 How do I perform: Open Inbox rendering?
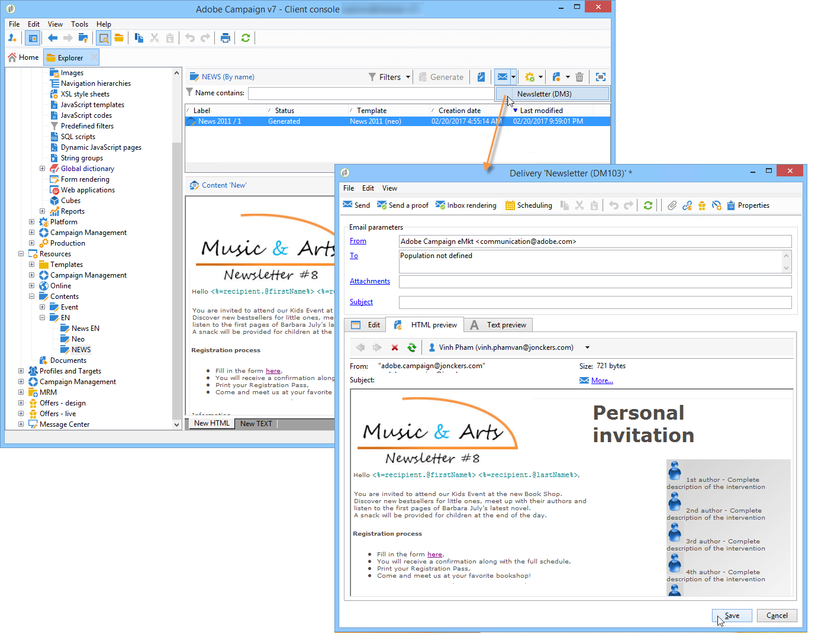[x=466, y=205]
